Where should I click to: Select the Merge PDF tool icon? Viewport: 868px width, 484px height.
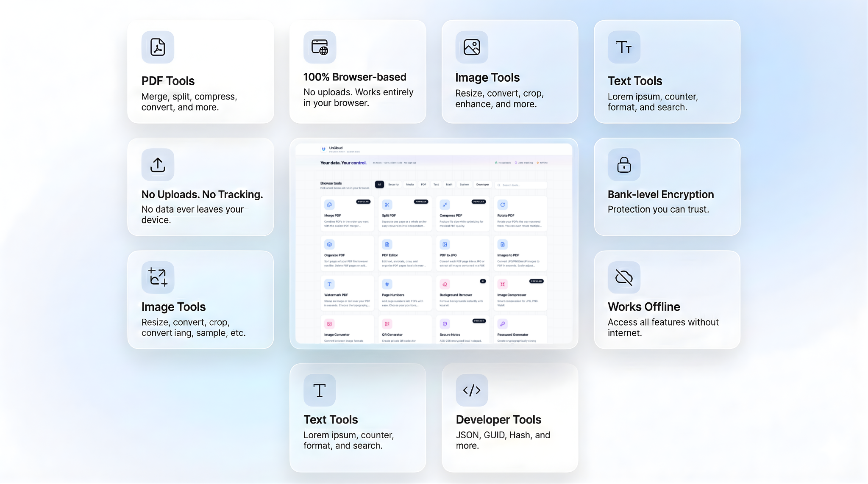coord(329,205)
